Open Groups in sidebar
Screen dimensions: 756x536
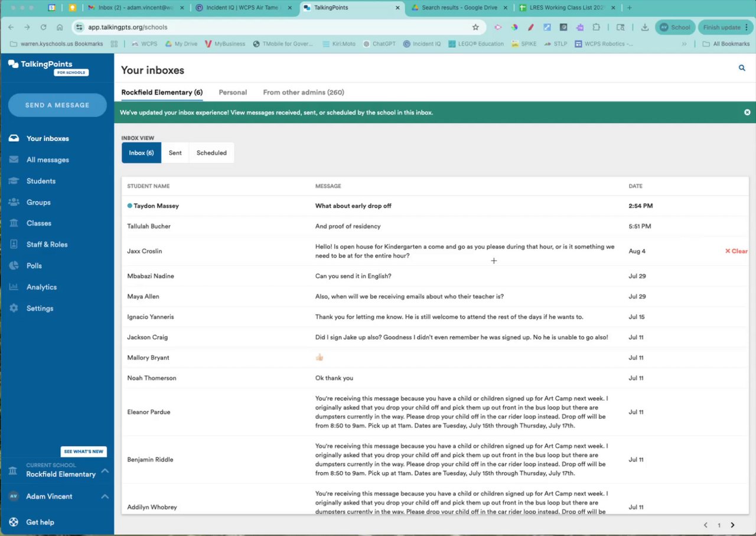[38, 202]
